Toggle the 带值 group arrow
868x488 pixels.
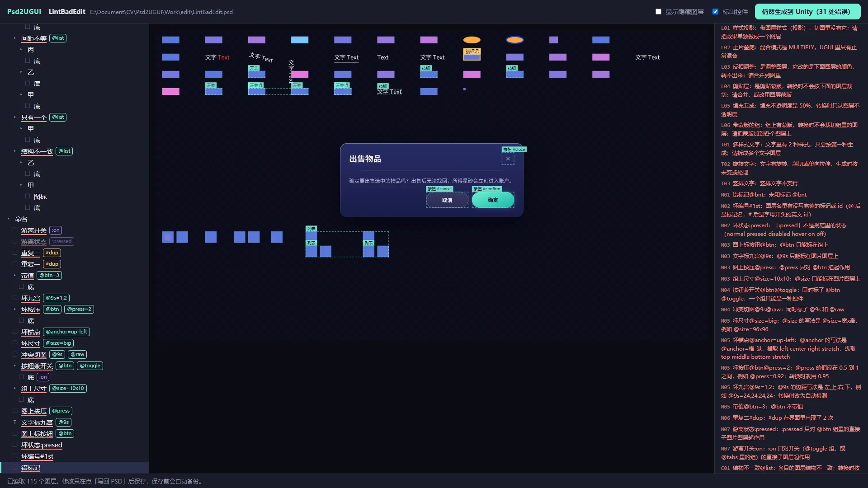(x=15, y=275)
